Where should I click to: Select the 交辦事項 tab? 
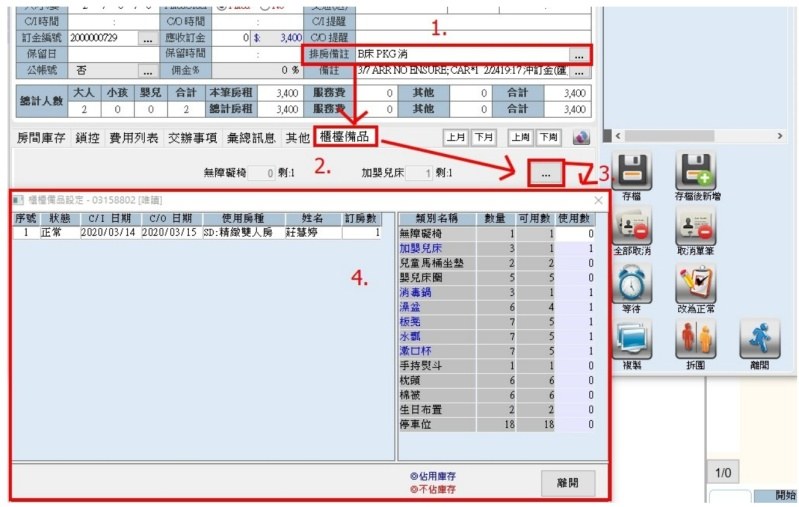(193, 138)
